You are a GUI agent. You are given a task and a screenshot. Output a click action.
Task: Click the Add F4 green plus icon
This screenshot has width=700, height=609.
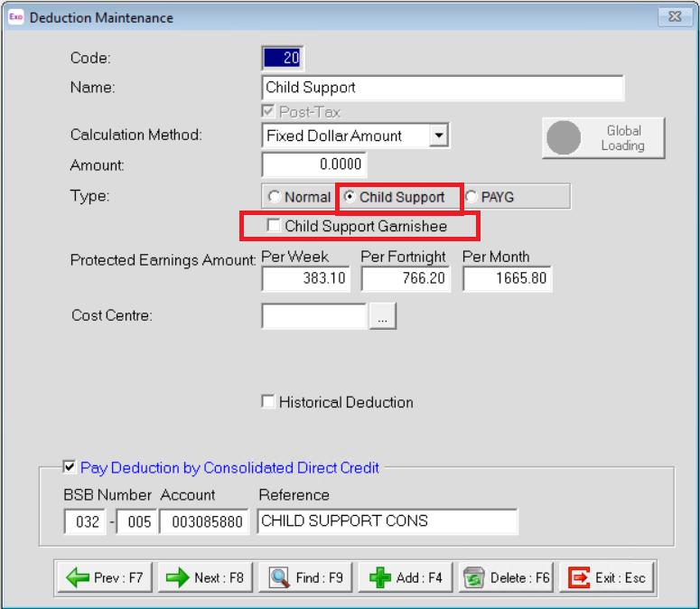pyautogui.click(x=380, y=577)
